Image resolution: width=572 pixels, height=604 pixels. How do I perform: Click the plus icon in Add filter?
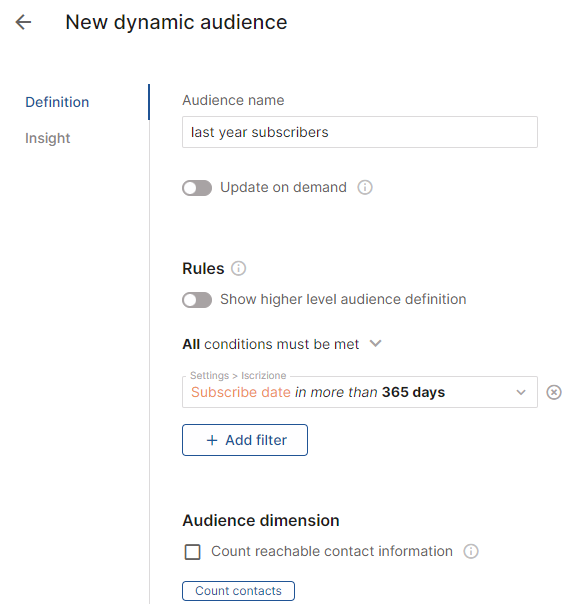click(212, 440)
